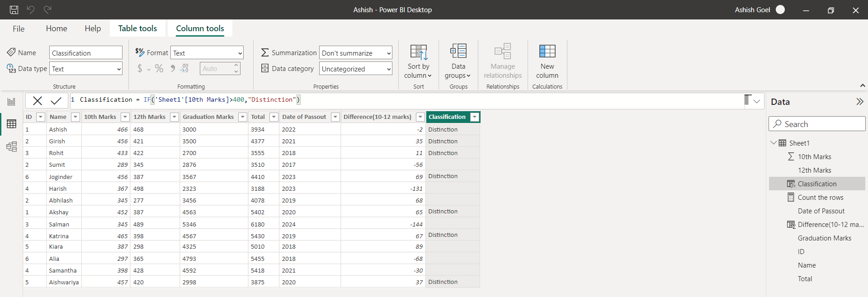
Task: Collapse the Data pane with double arrows
Action: [x=859, y=102]
